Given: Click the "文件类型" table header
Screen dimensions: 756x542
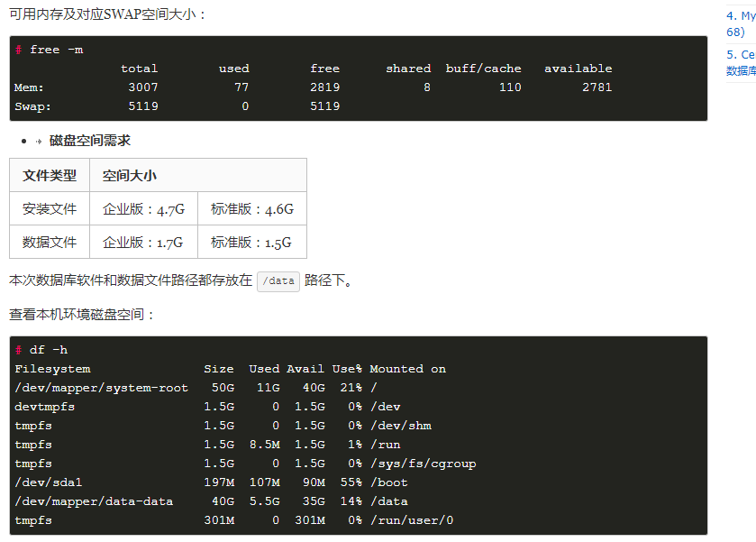Looking at the screenshot, I should 50,175.
